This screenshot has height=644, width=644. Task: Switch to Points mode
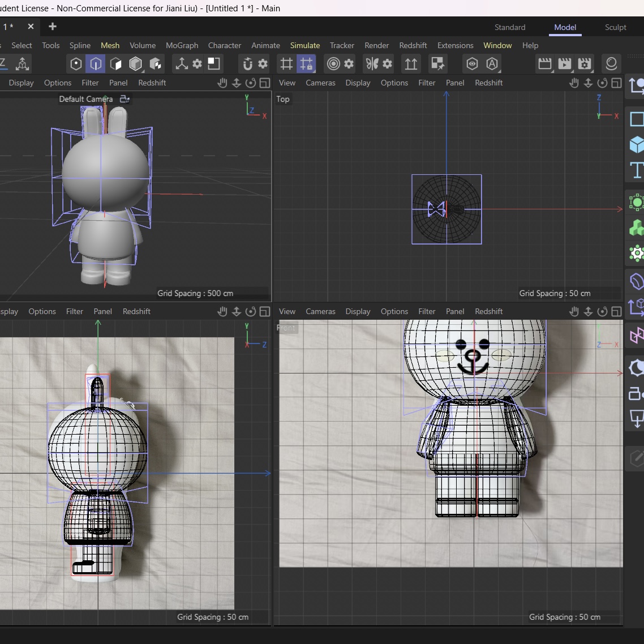pyautogui.click(x=76, y=63)
